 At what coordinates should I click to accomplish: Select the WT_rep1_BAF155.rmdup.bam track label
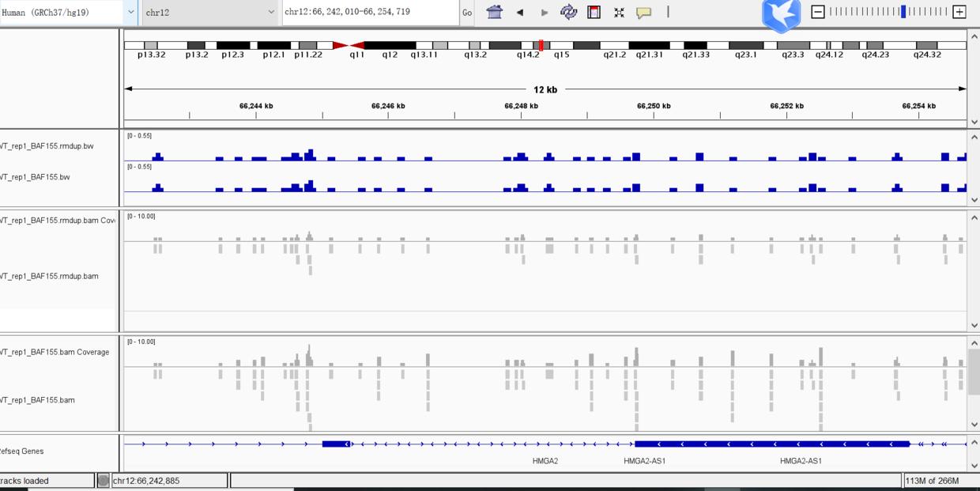coord(47,275)
